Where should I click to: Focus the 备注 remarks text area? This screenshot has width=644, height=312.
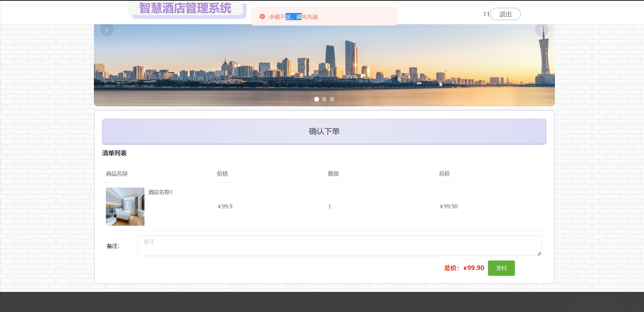[339, 246]
